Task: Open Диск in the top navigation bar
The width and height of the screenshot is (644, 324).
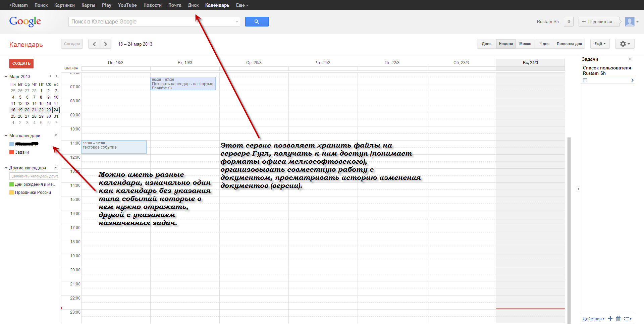Action: coord(193,5)
